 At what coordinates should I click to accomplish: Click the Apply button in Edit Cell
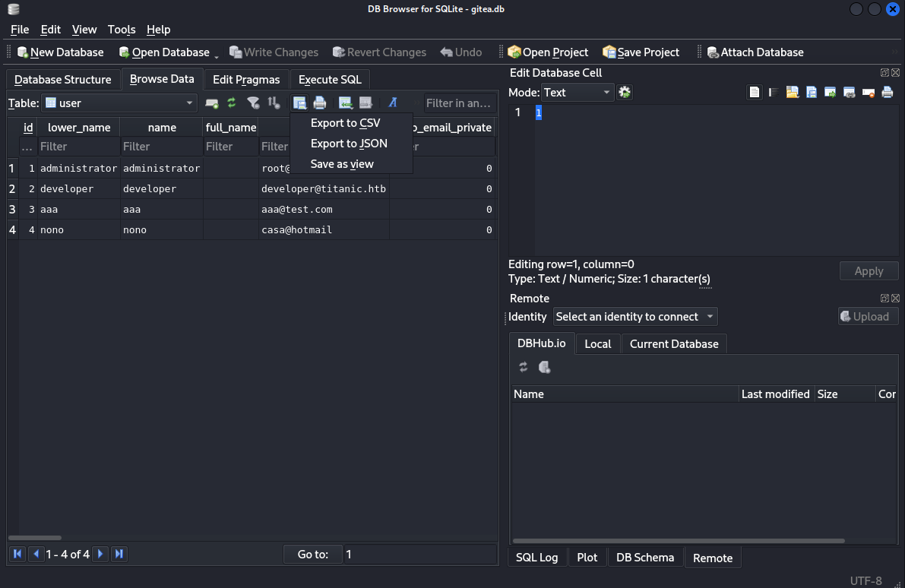coord(869,271)
